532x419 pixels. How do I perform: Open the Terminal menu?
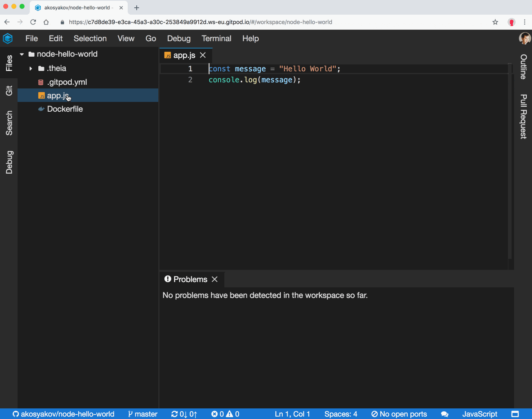point(216,38)
